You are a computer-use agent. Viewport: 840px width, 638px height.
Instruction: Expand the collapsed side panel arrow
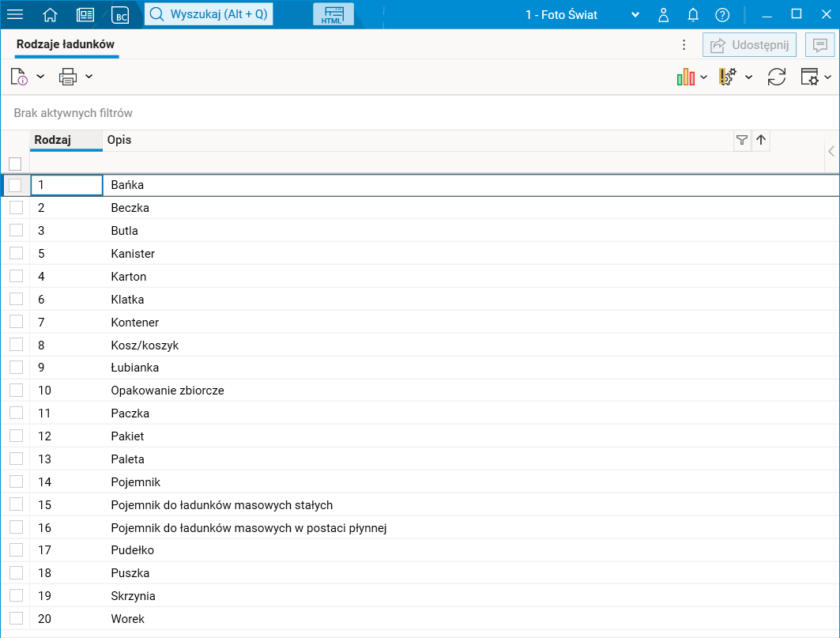(x=831, y=151)
